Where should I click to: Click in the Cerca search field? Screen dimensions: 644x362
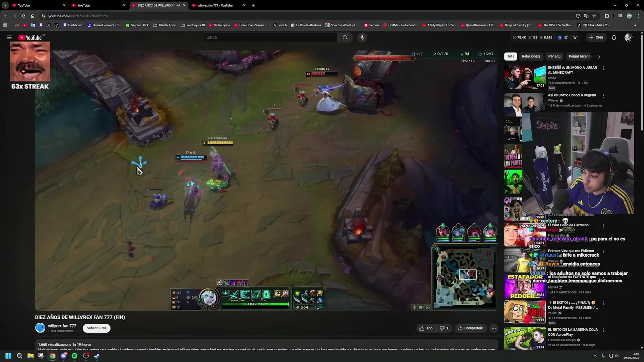pyautogui.click(x=270, y=37)
